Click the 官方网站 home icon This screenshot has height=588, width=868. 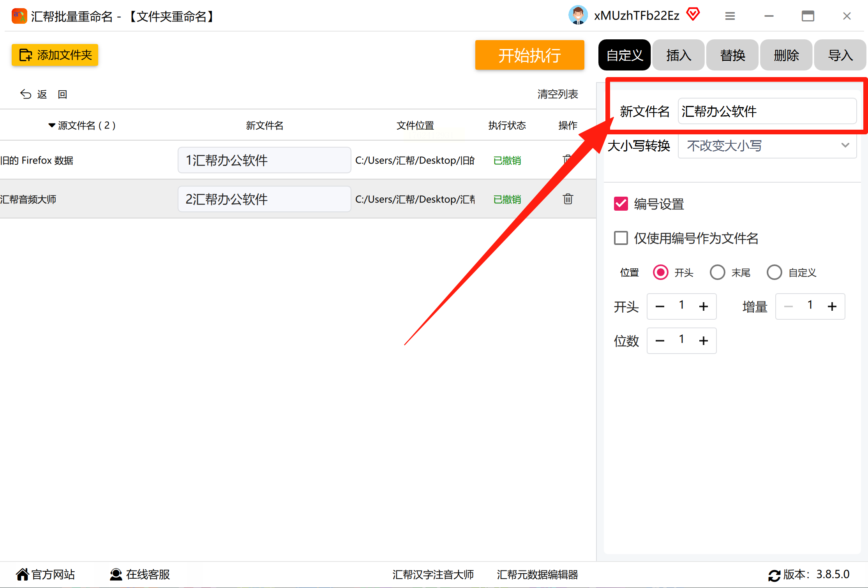click(23, 574)
